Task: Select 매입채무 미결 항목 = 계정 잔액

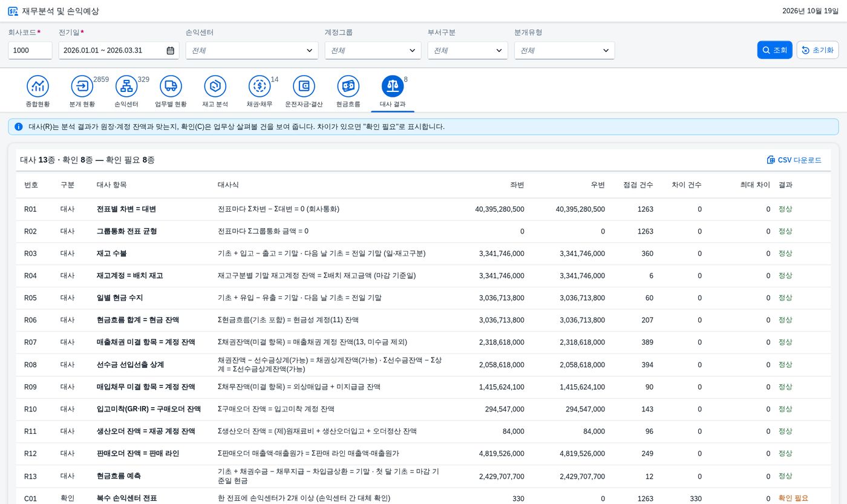Action: pos(146,387)
